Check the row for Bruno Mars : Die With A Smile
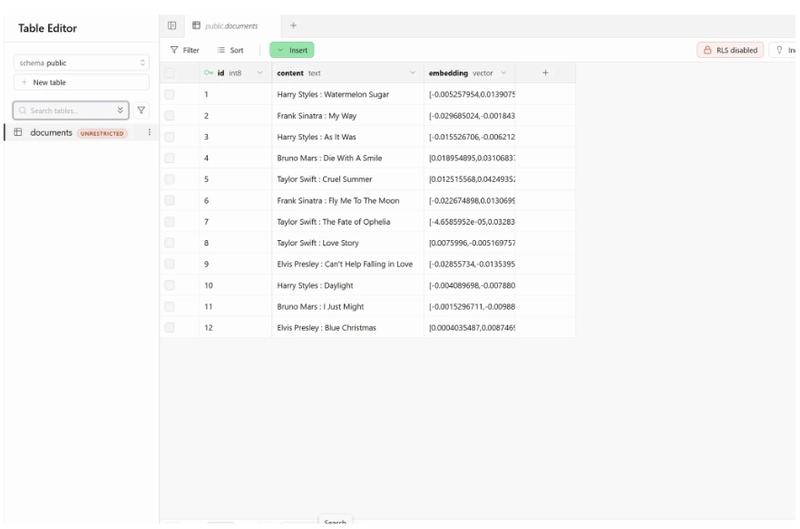Viewport: 800px width, 529px height. pyautogui.click(x=170, y=158)
